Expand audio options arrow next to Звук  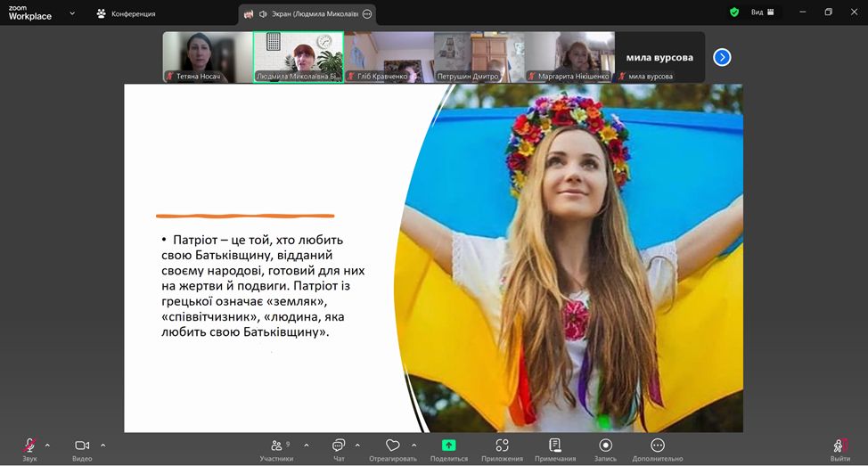pyautogui.click(x=47, y=445)
